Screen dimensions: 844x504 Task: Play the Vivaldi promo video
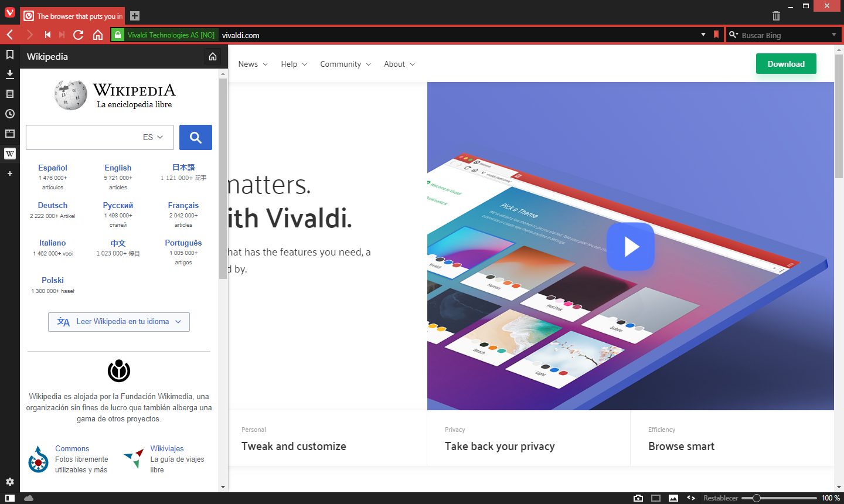631,247
